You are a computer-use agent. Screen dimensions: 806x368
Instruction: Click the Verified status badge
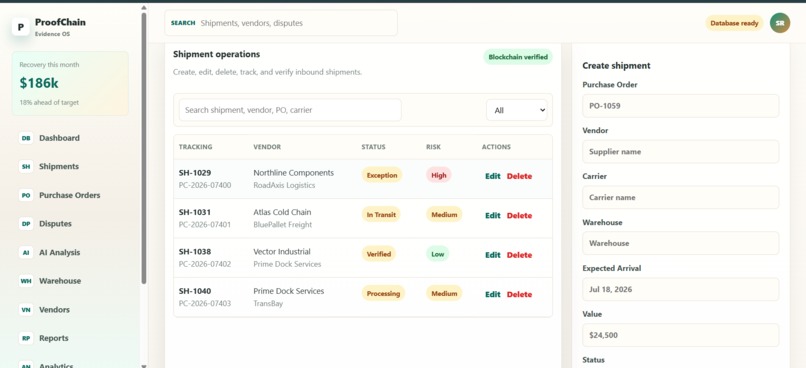click(379, 254)
